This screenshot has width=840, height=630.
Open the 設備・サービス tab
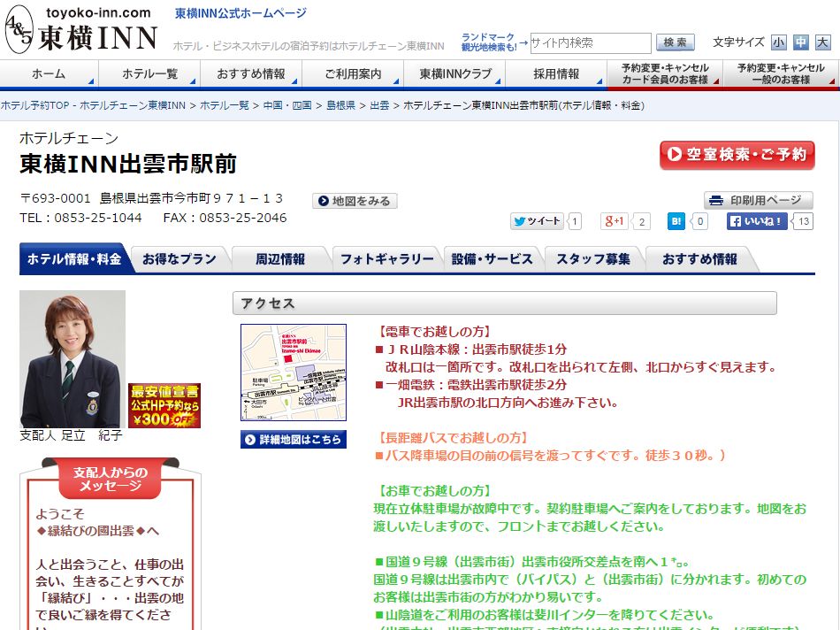(493, 259)
